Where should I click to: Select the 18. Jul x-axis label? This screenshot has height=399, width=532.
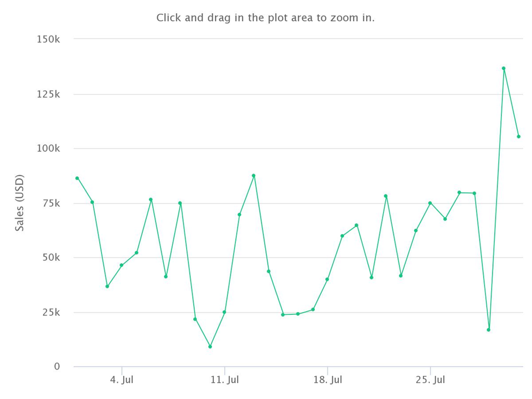click(327, 380)
